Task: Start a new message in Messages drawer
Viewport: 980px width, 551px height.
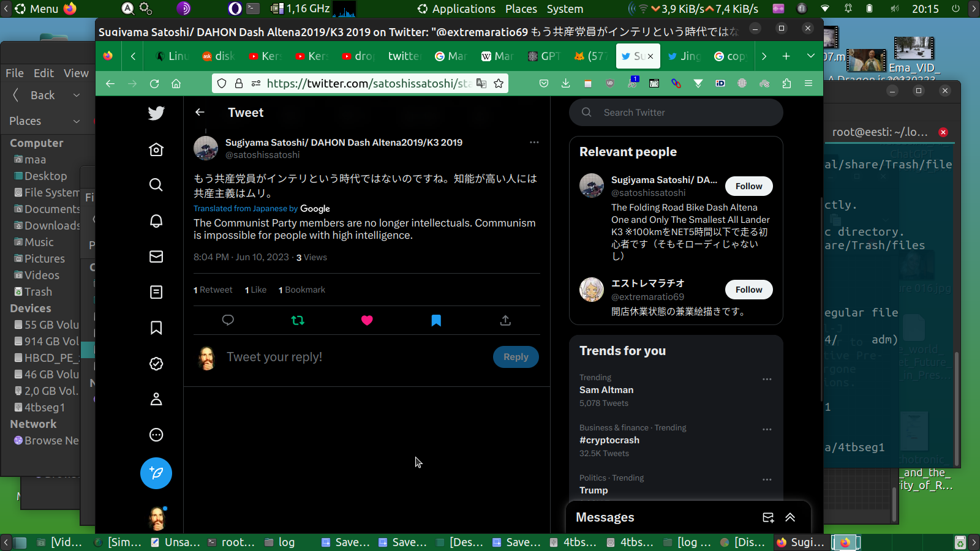Action: [768, 517]
